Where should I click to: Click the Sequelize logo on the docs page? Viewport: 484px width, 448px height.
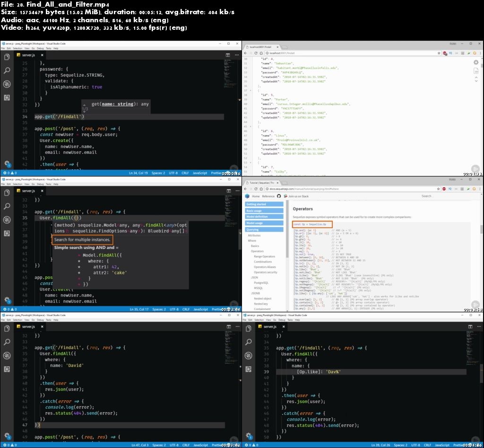(247, 196)
